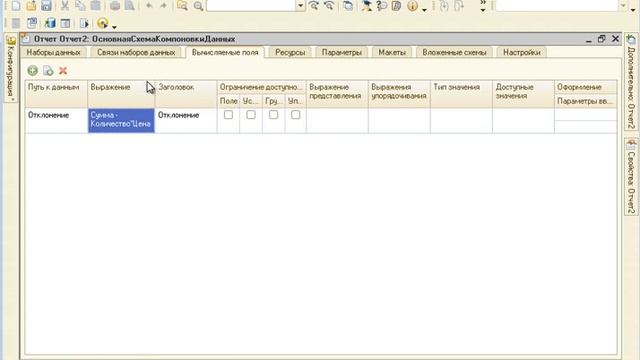The image size is (640, 360).
Task: Click the Find folder-magnifier icon
Action: 182,5
